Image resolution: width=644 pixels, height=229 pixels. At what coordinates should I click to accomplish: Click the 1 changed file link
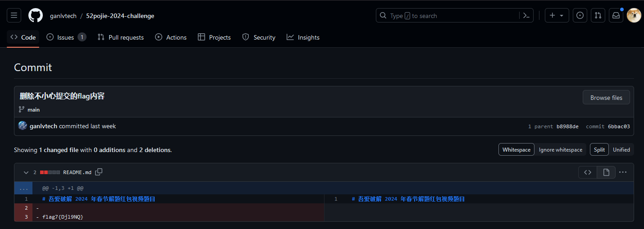pyautogui.click(x=59, y=150)
